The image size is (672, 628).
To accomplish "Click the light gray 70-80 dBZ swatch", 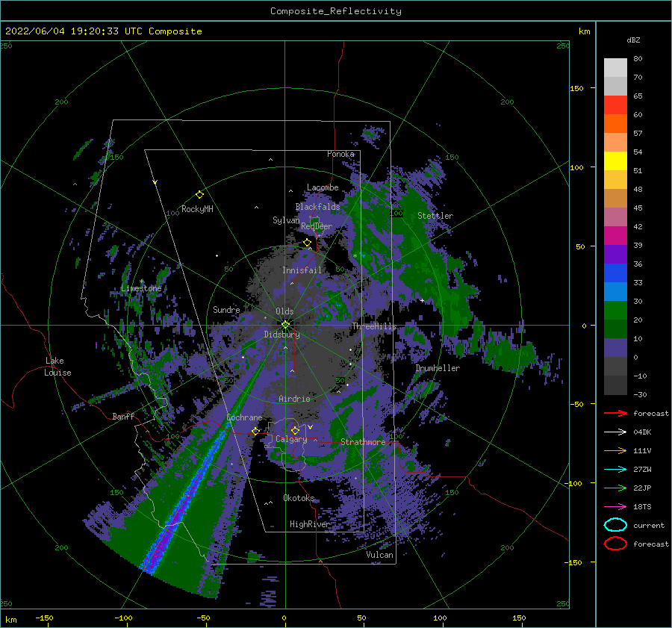I will coord(615,68).
